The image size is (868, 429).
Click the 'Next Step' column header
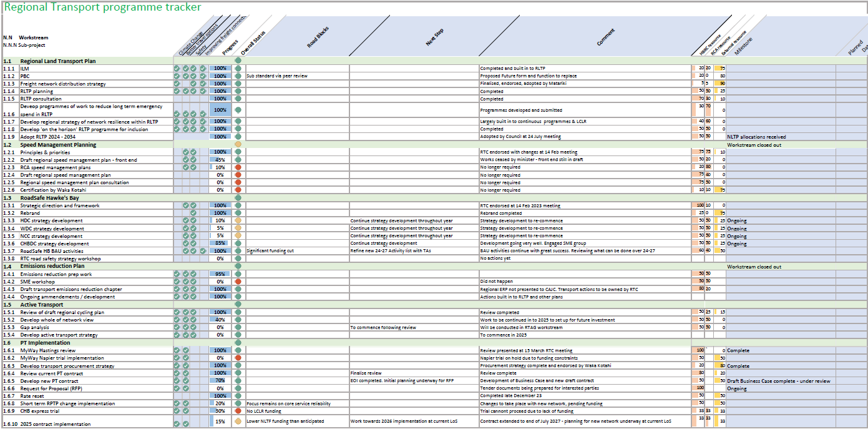(x=435, y=38)
